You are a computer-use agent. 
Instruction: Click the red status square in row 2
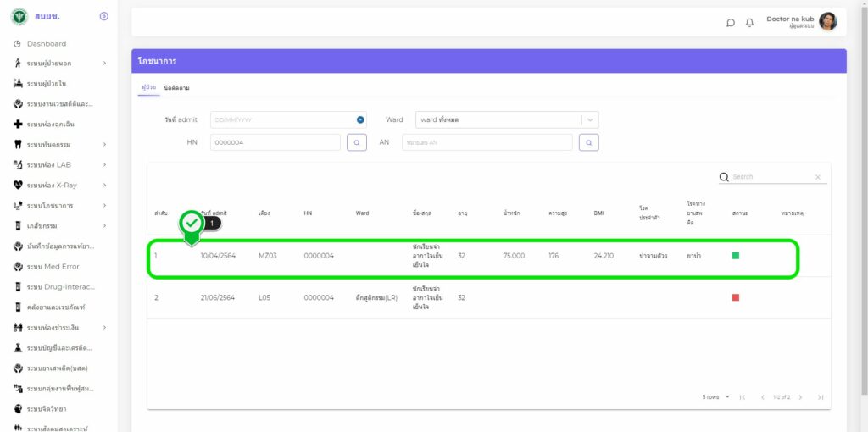[736, 297]
